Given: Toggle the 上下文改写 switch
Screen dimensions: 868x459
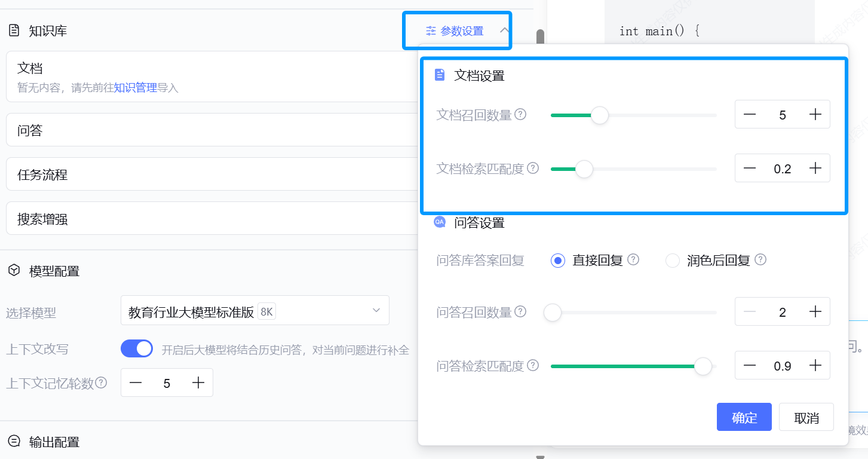Looking at the screenshot, I should click(x=137, y=348).
